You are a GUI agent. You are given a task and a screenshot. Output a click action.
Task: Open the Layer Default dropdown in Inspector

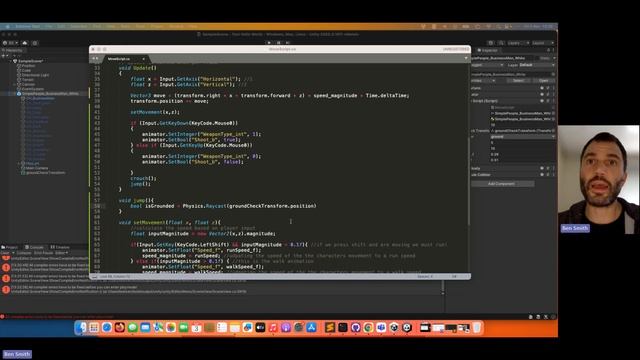[x=537, y=65]
